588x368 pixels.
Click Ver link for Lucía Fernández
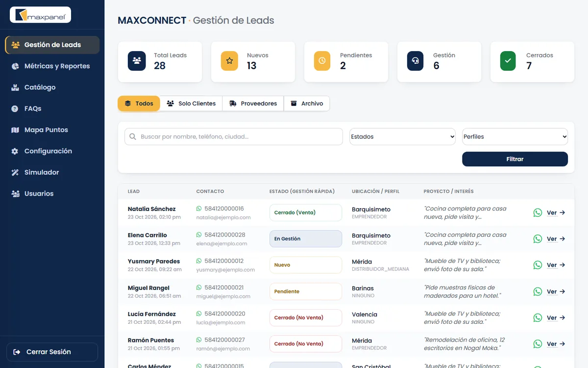click(x=556, y=318)
